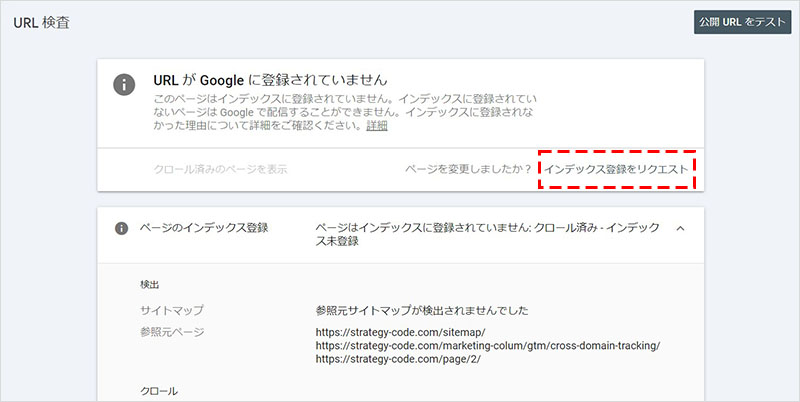Image resolution: width=800 pixels, height=402 pixels.
Task: Click the 検出 section heading
Action: click(x=151, y=284)
